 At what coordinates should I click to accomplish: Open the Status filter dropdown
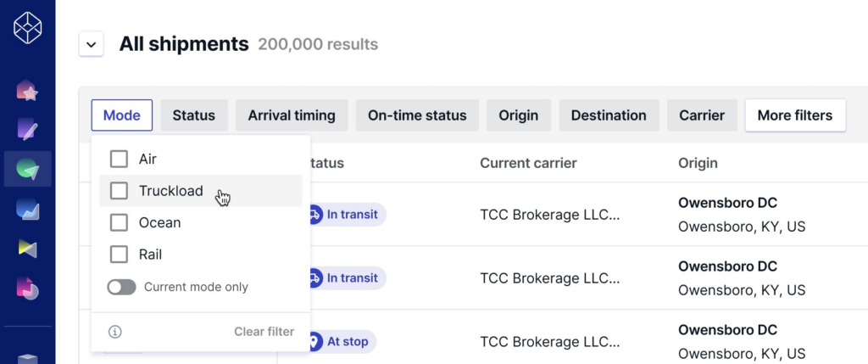(x=194, y=115)
